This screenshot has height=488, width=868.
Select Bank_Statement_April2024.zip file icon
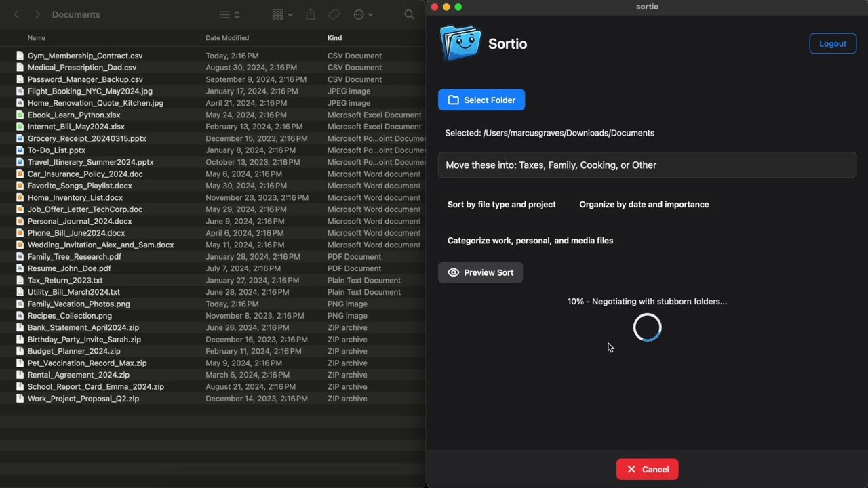(x=20, y=327)
